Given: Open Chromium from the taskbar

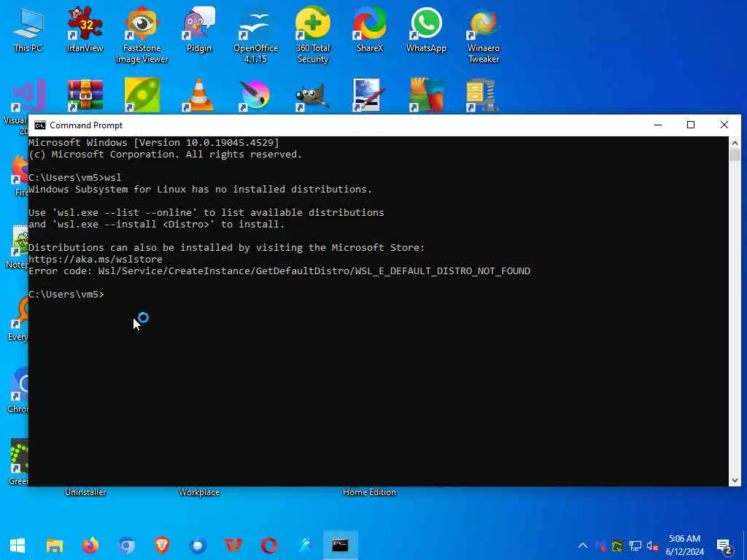Looking at the screenshot, I should click(126, 545).
